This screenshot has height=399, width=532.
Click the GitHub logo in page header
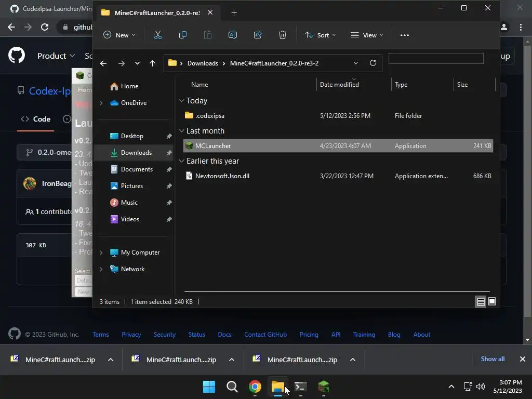pyautogui.click(x=16, y=56)
